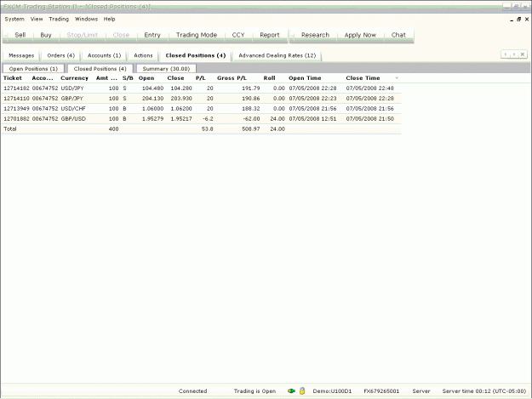Image resolution: width=532 pixels, height=399 pixels.
Task: Click the -62.00 Gross P/L value
Action: click(251, 118)
